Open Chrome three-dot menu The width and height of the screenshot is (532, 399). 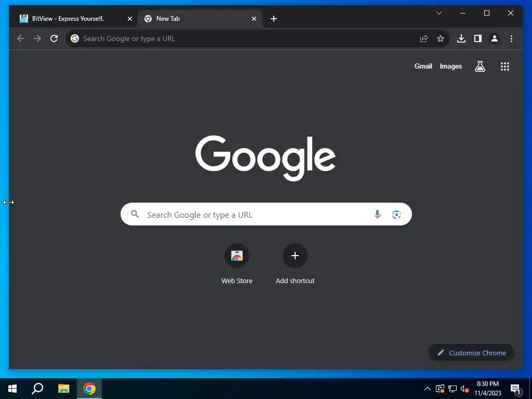511,38
